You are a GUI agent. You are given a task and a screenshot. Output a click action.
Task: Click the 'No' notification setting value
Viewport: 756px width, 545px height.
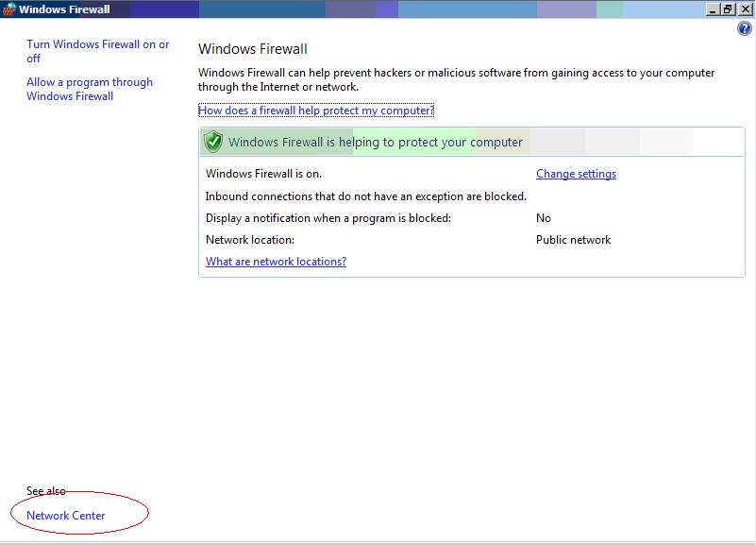click(544, 218)
